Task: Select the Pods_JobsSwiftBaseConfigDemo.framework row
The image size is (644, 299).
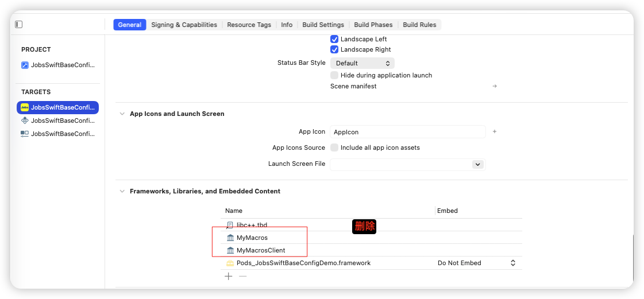Action: (x=371, y=263)
